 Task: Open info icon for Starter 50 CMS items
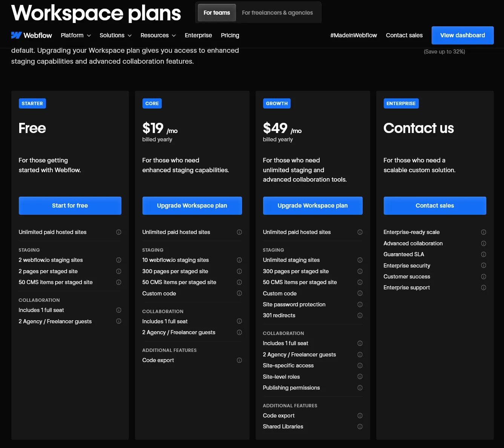(119, 282)
